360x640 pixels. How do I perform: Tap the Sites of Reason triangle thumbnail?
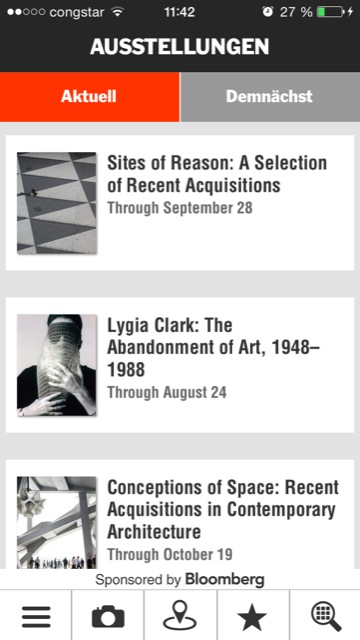57,203
